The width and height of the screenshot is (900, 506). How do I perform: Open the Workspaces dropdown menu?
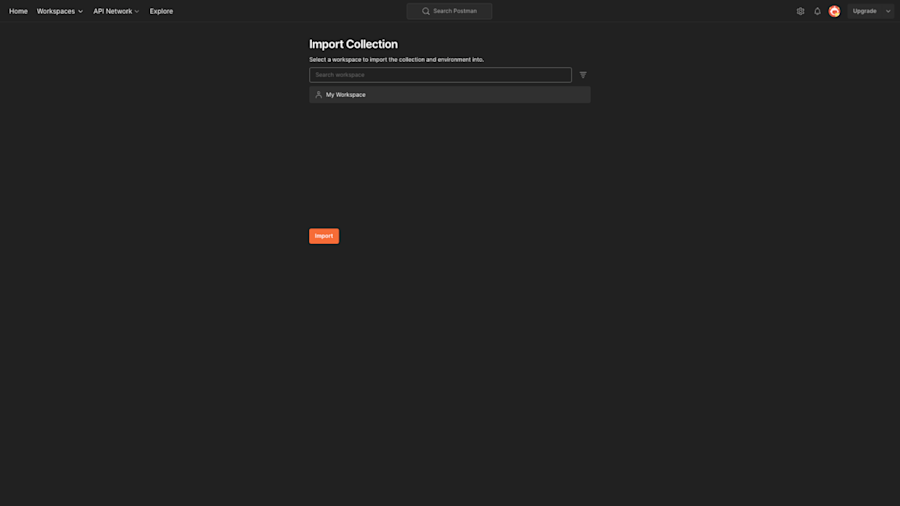coord(60,11)
